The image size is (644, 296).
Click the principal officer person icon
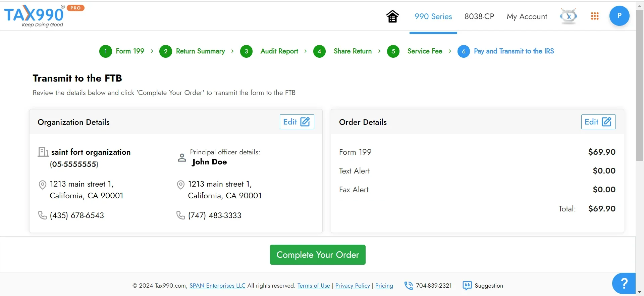click(182, 157)
